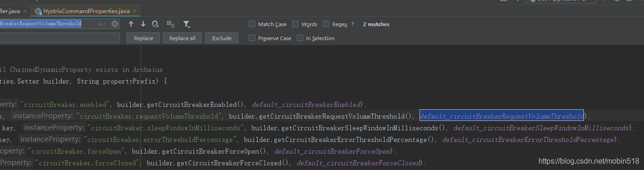Click the 2 matches counter text

[x=376, y=24]
